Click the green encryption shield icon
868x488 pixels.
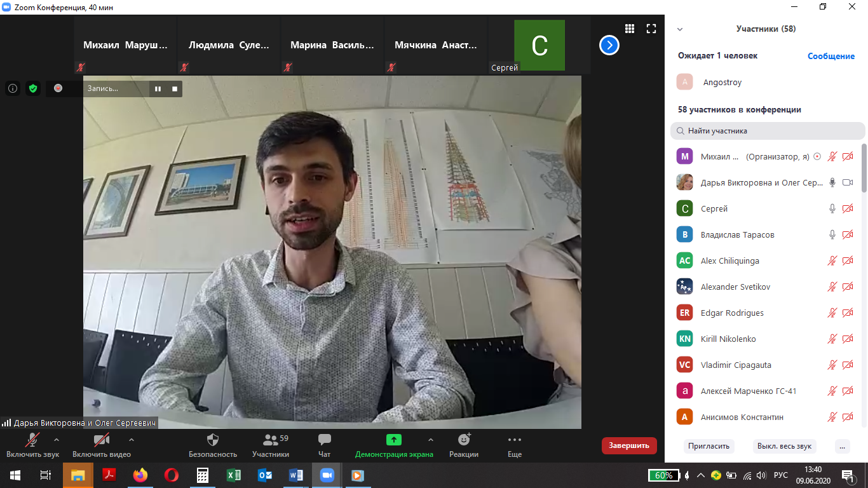coord(33,88)
